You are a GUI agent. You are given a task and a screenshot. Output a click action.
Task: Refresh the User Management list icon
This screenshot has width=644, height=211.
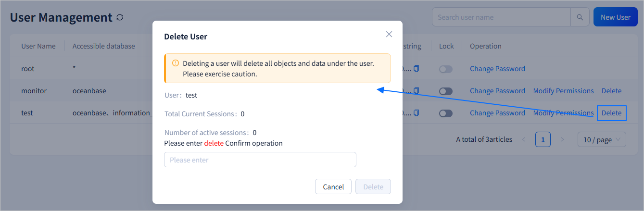(x=120, y=17)
